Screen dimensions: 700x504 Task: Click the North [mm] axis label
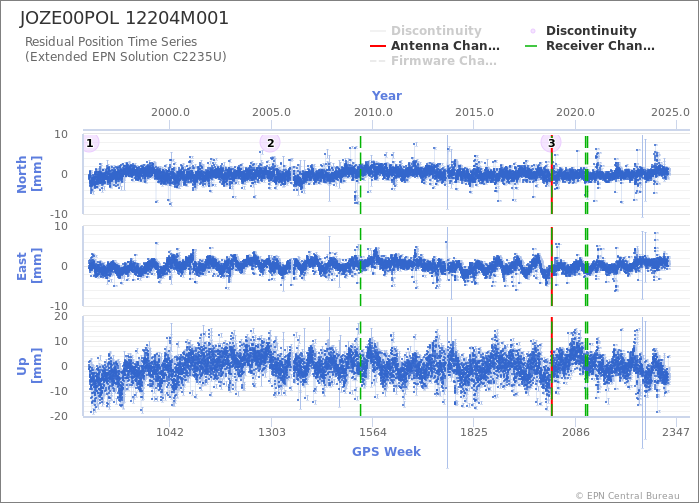tap(29, 174)
